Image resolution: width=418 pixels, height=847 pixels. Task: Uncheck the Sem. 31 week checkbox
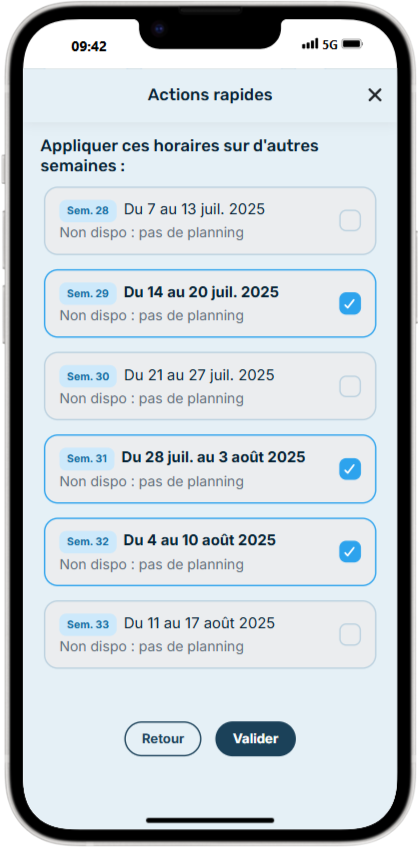(x=350, y=469)
